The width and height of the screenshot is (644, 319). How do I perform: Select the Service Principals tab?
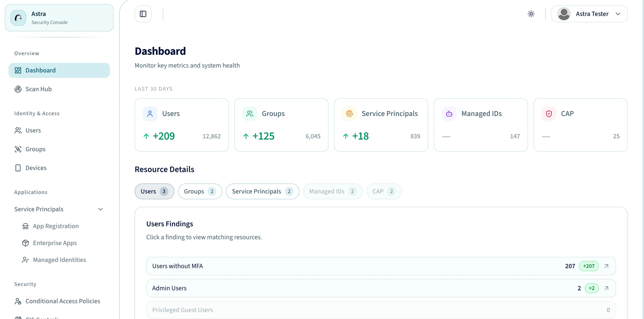point(262,191)
